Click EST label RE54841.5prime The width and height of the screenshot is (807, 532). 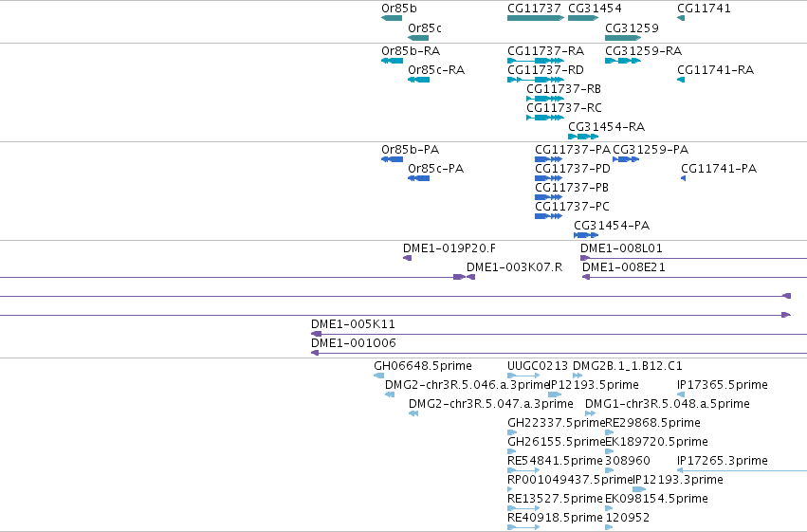[555, 462]
